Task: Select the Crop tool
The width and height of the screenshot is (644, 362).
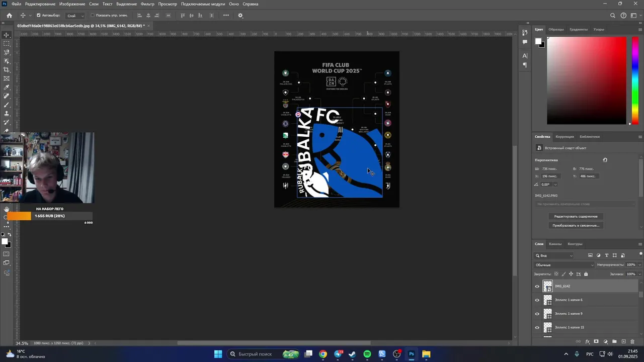Action: click(7, 70)
